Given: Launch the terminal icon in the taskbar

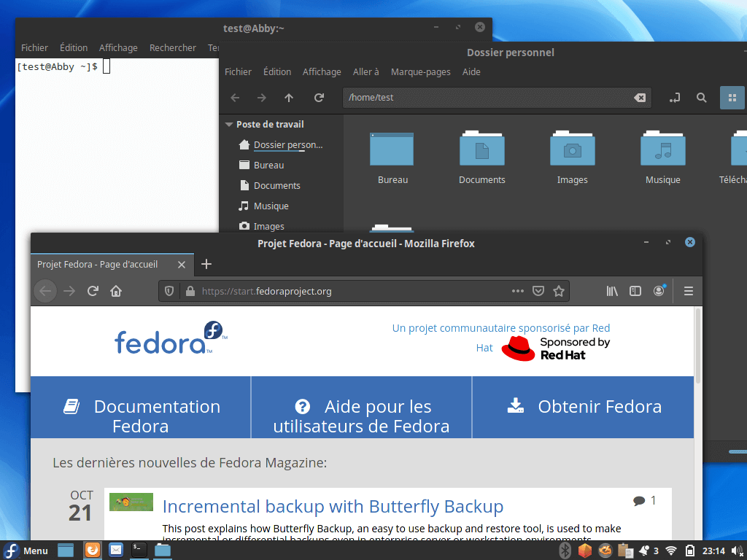Looking at the screenshot, I should 139,551.
